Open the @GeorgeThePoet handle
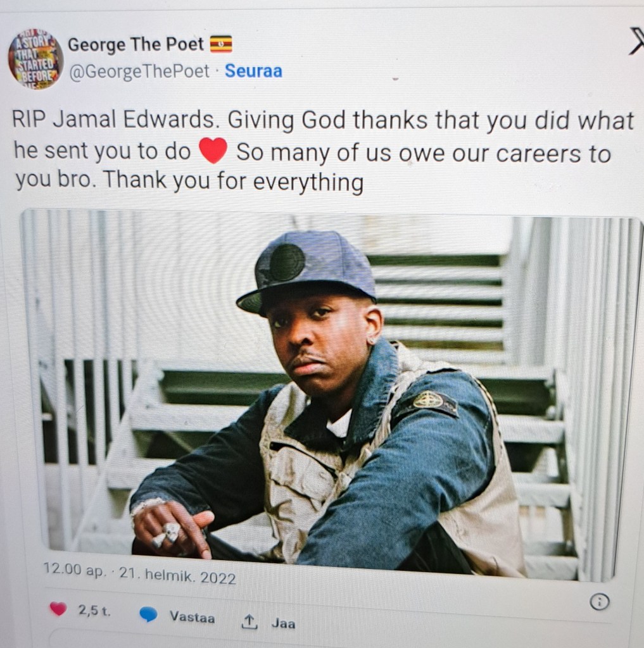 pos(139,72)
